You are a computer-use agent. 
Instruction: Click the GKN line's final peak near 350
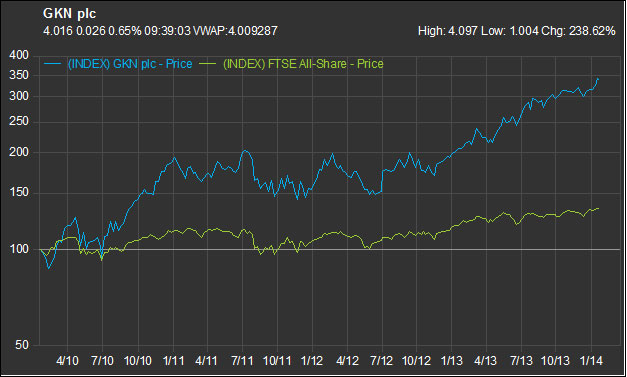click(x=598, y=79)
